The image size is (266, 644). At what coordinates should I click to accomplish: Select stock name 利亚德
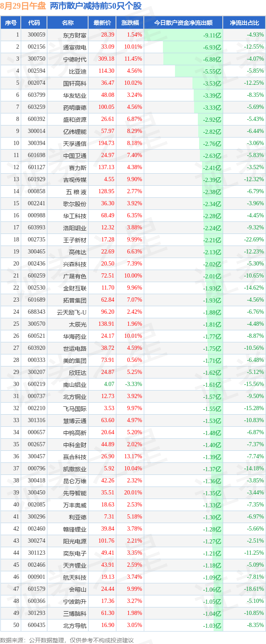pyautogui.click(x=78, y=517)
